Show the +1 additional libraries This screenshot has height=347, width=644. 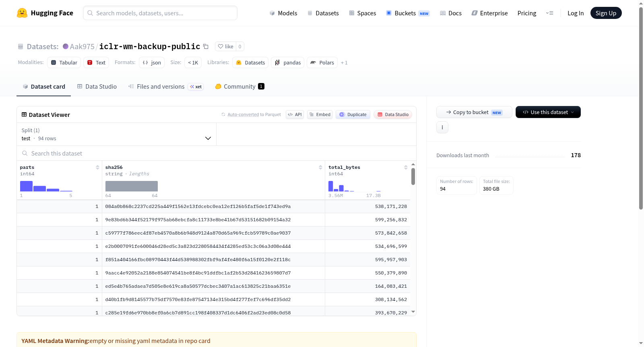point(344,63)
